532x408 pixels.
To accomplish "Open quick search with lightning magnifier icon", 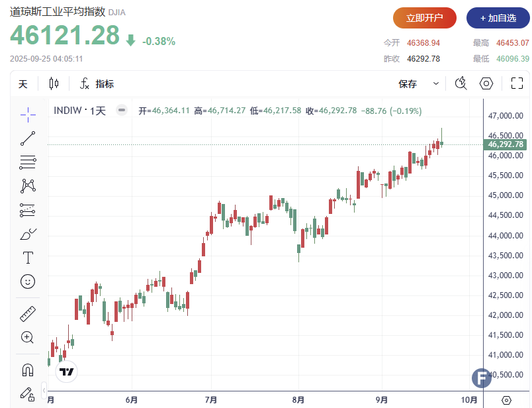I will point(461,83).
